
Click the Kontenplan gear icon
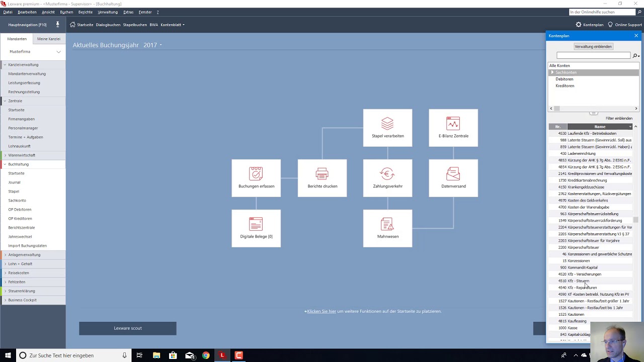click(x=579, y=25)
